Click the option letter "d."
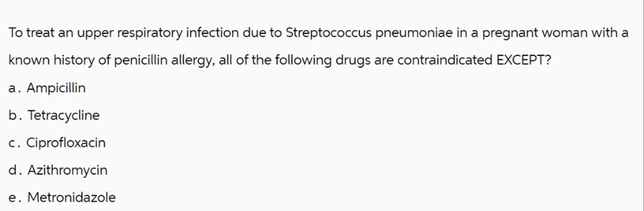644x211 pixels. click(15, 170)
